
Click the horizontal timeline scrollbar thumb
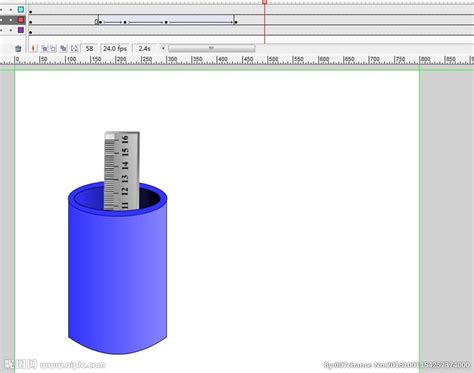(211, 48)
